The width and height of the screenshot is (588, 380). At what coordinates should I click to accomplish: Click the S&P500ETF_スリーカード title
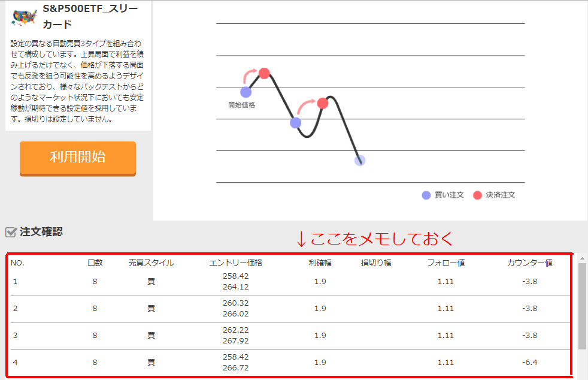tap(90, 17)
